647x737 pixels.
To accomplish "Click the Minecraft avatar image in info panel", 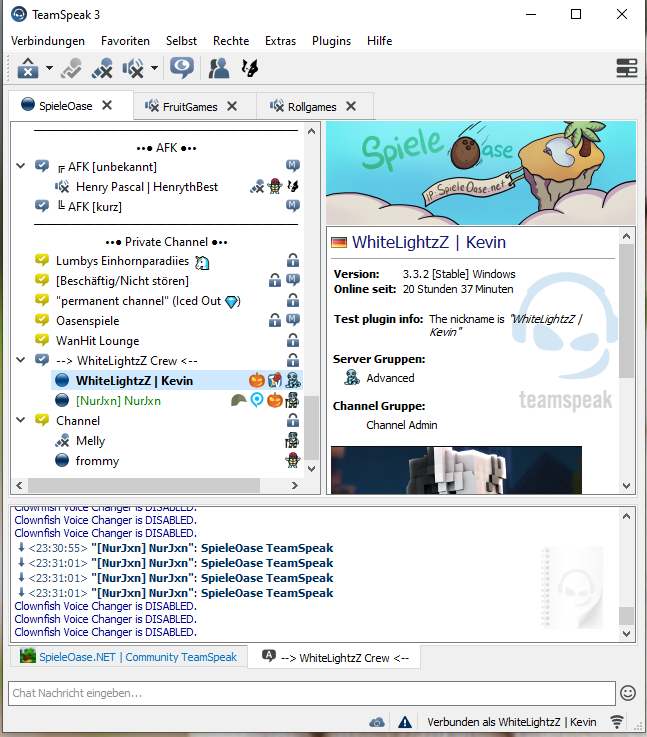I will point(456,470).
